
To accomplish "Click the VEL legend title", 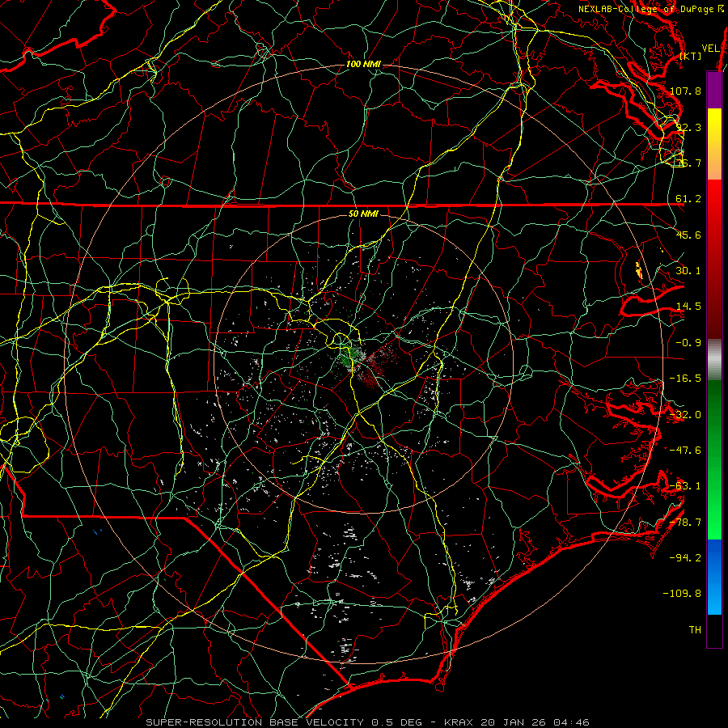I will 710,49.
